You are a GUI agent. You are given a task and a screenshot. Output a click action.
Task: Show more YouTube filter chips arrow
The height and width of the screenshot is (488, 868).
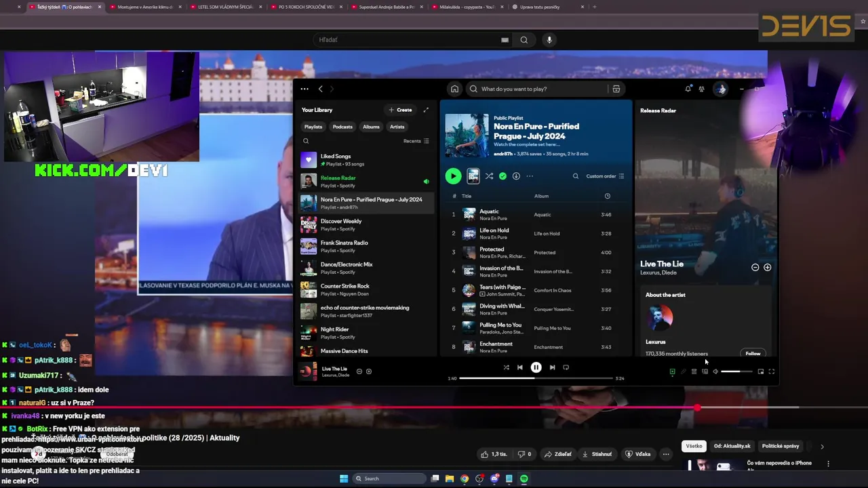point(822,447)
